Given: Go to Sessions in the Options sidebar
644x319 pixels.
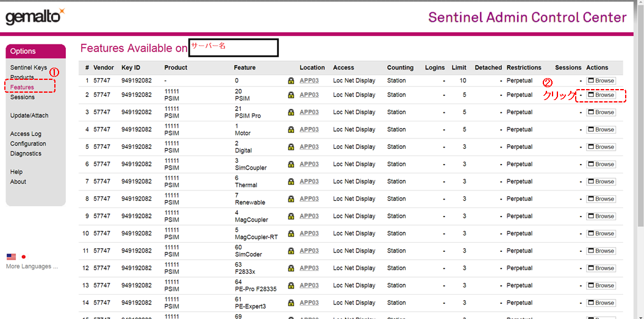Looking at the screenshot, I should 23,97.
